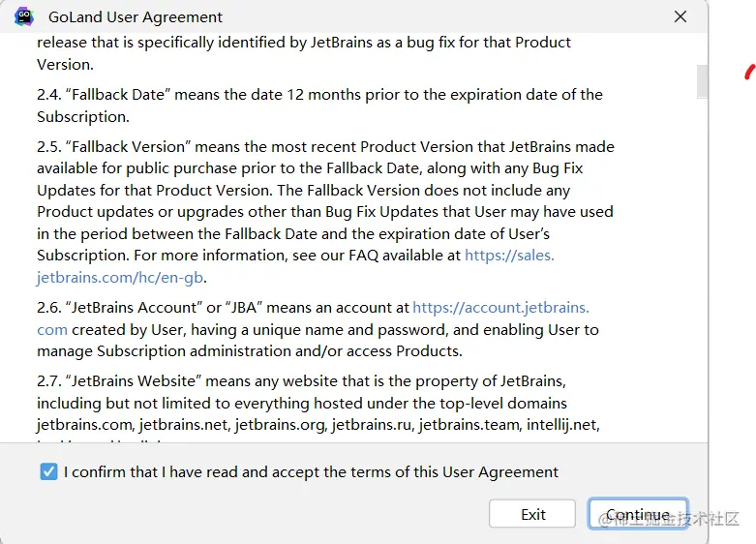Click the vertical scrollbar thumb
Viewport: 756px width, 544px height.
tap(702, 81)
